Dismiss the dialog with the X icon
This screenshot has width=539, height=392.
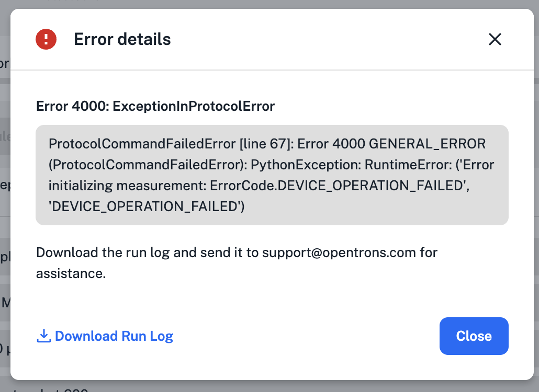495,39
